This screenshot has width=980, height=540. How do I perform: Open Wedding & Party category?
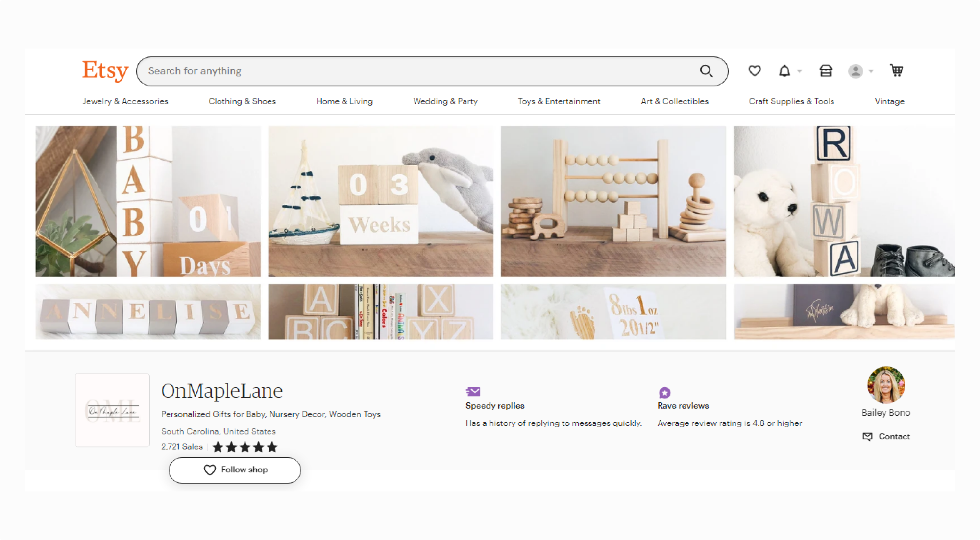coord(445,101)
